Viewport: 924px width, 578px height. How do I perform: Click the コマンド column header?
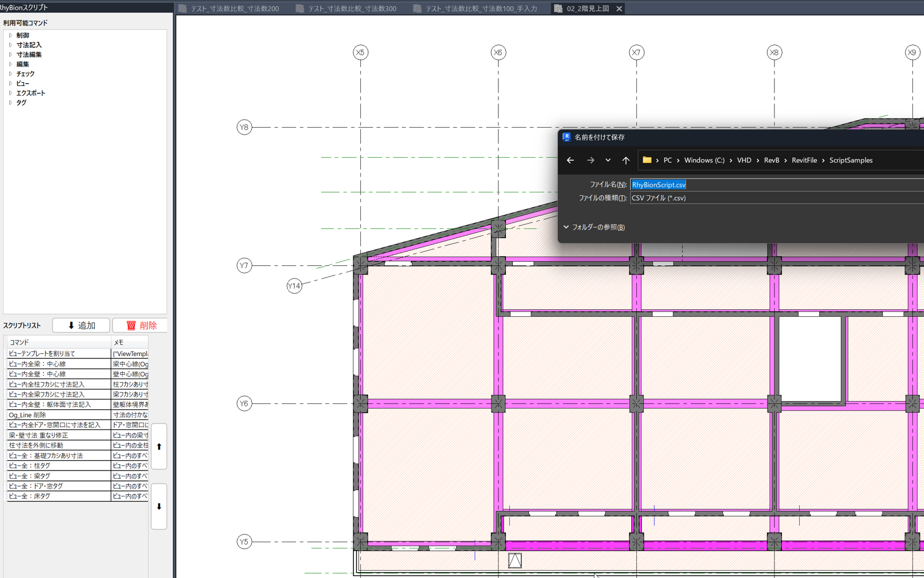[x=58, y=342]
